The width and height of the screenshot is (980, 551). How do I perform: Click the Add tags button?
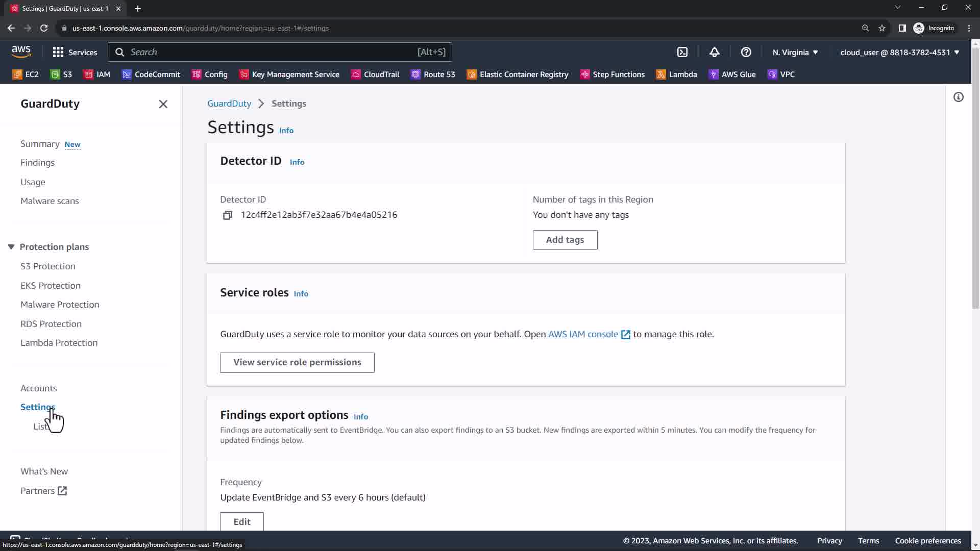[565, 240]
